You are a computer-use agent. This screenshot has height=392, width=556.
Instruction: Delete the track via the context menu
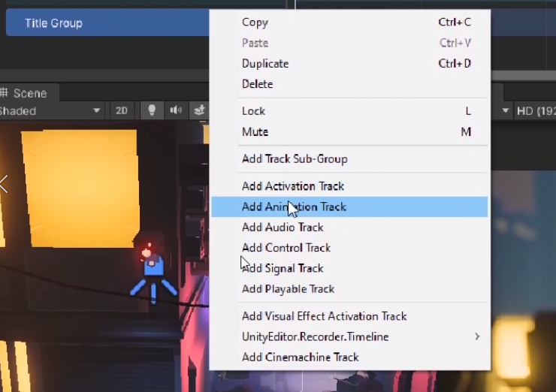tap(258, 84)
